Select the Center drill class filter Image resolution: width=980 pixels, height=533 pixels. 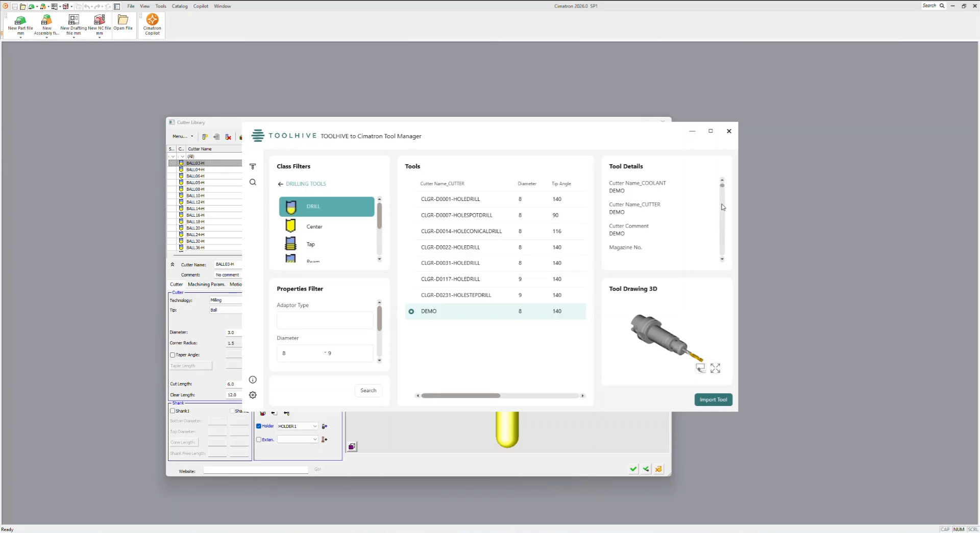click(314, 226)
